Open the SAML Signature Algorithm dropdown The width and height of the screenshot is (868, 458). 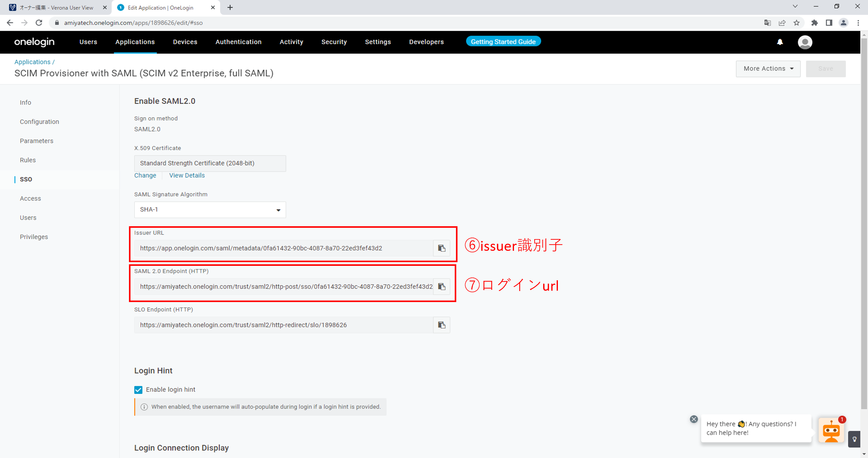[x=210, y=210]
